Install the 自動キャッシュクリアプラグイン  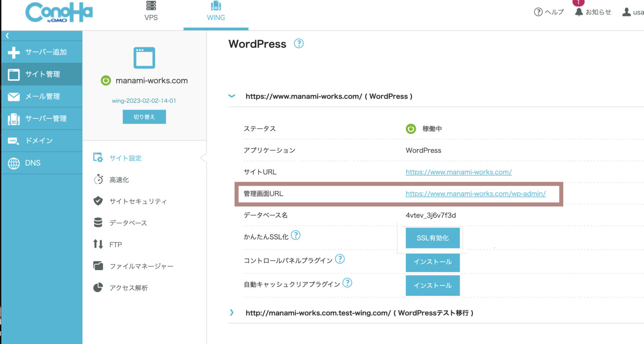pos(432,286)
